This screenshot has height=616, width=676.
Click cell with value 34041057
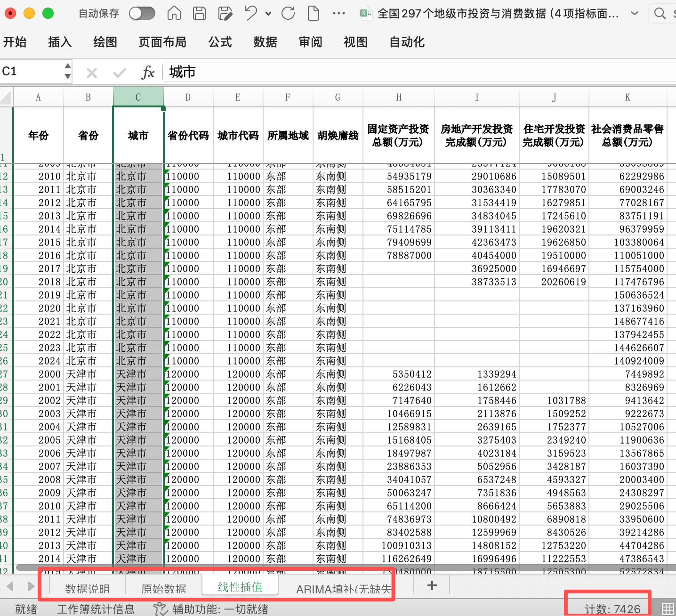click(399, 479)
